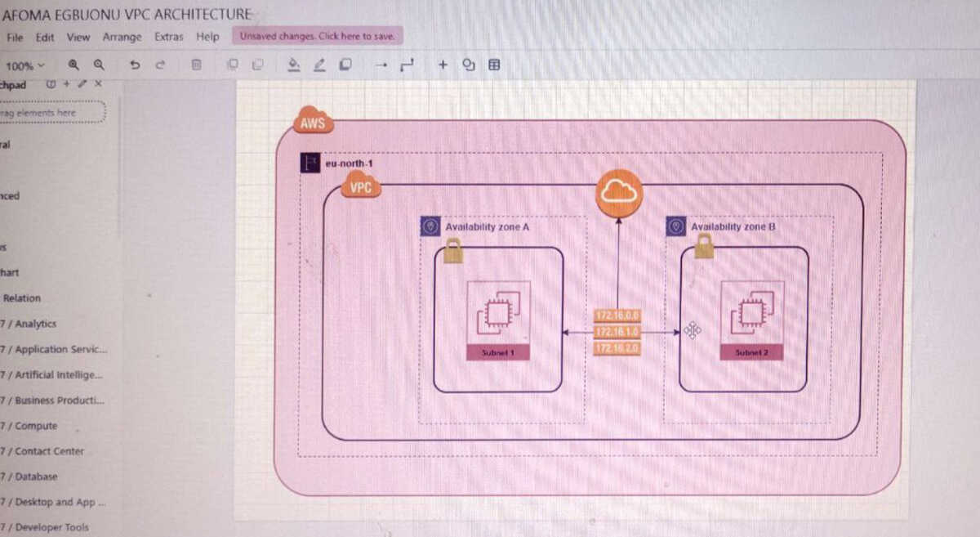
Task: Select the Availability zone B pin icon
Action: (675, 226)
